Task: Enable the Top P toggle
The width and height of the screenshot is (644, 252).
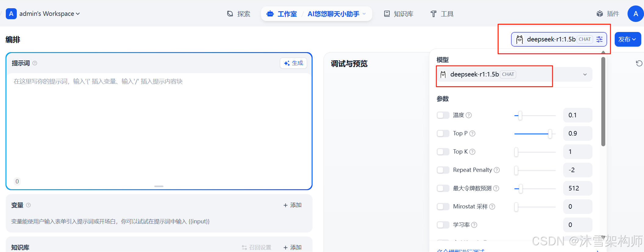Action: (x=443, y=133)
